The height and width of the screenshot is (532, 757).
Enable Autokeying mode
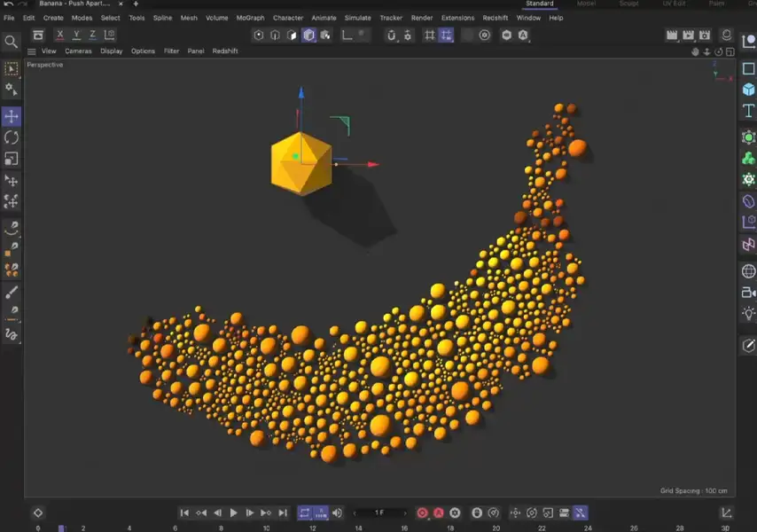tap(437, 512)
